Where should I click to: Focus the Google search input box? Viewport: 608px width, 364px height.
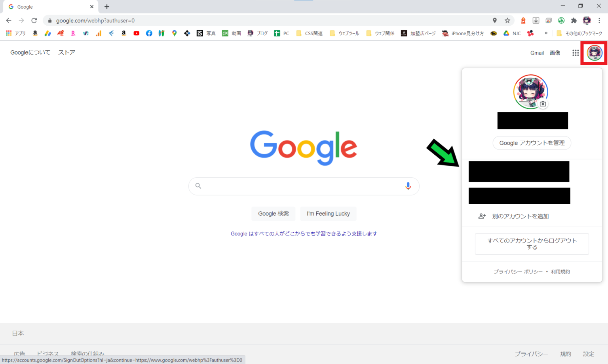click(x=301, y=186)
